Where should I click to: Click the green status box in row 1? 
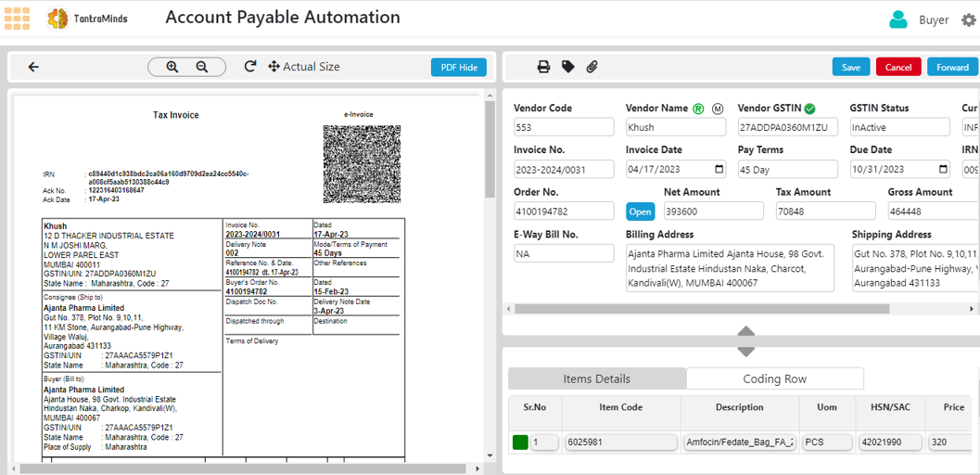519,443
